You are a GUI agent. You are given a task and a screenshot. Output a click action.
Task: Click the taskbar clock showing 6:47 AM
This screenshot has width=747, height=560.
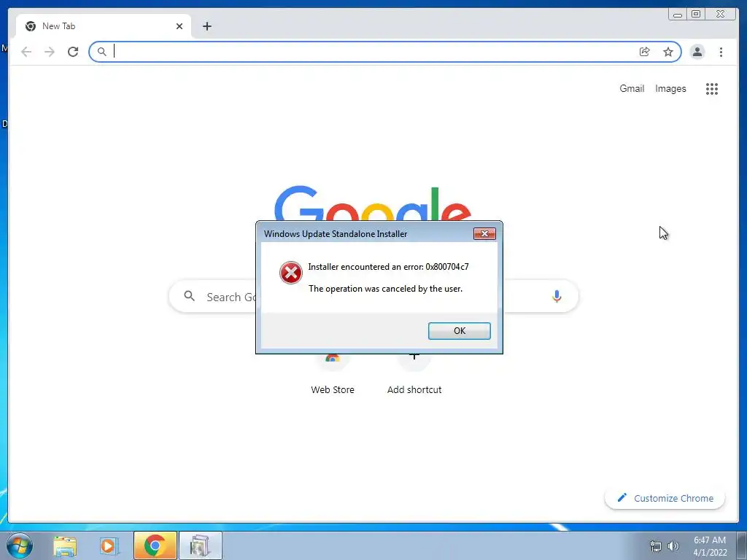[x=710, y=546]
